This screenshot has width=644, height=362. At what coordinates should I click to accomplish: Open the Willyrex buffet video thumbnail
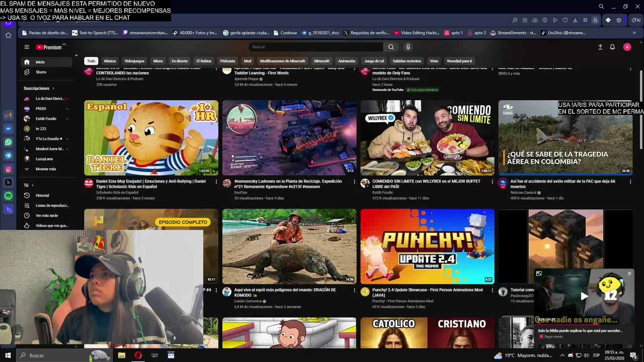[427, 138]
